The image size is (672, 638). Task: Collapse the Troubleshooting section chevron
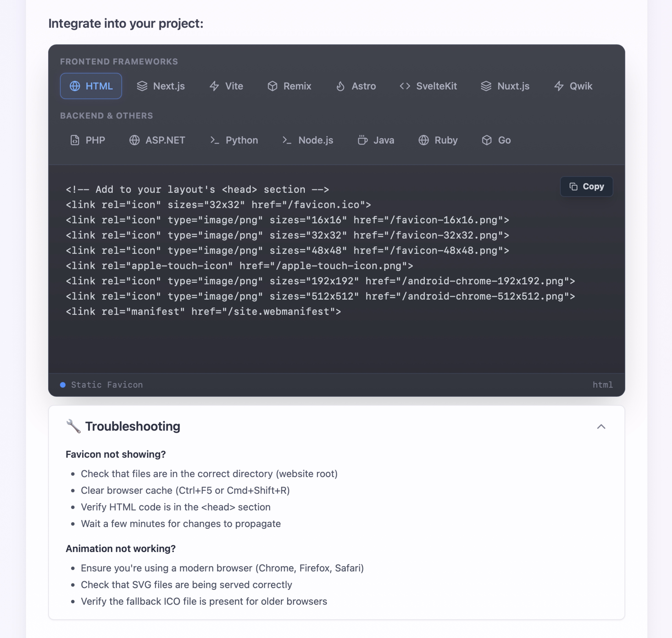[601, 426]
